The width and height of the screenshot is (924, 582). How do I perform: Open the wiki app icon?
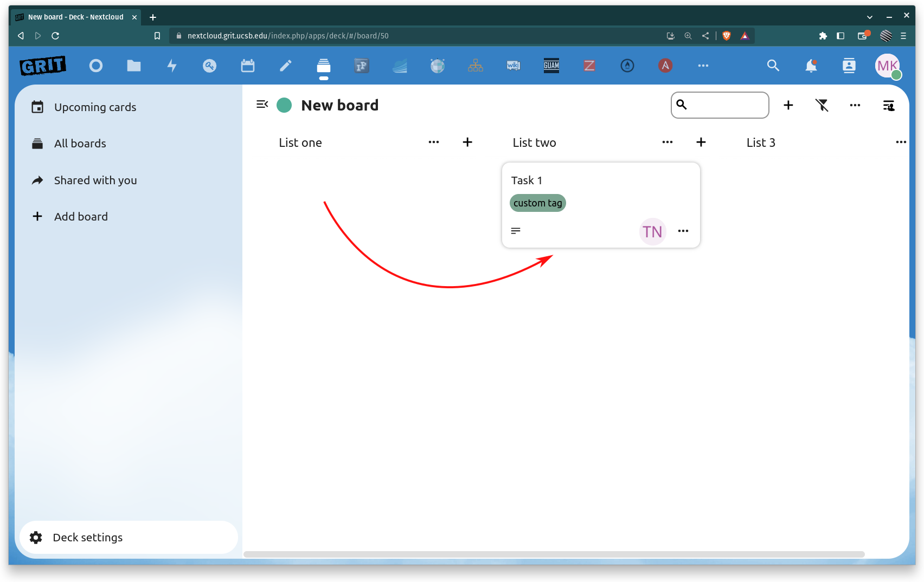pyautogui.click(x=514, y=66)
